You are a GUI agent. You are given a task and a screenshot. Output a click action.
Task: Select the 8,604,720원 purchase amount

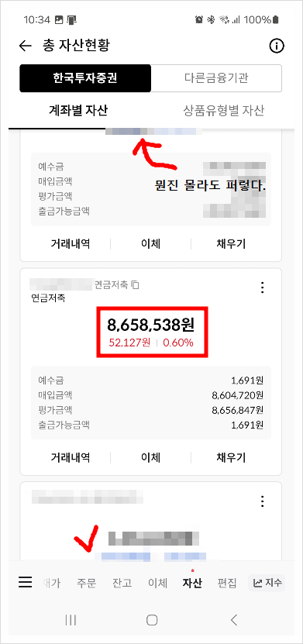click(238, 395)
